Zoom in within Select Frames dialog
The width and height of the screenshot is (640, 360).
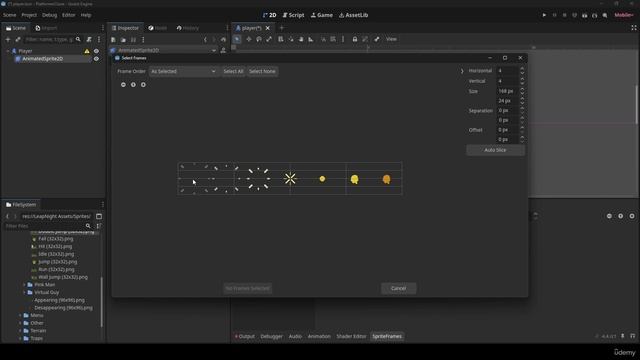(x=143, y=84)
